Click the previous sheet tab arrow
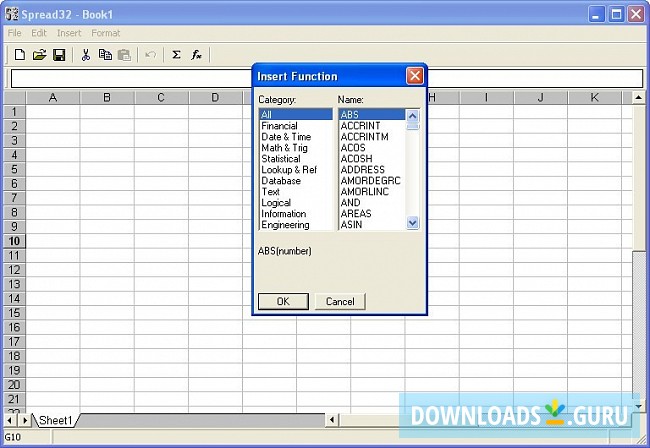The image size is (650, 448). click(9, 420)
